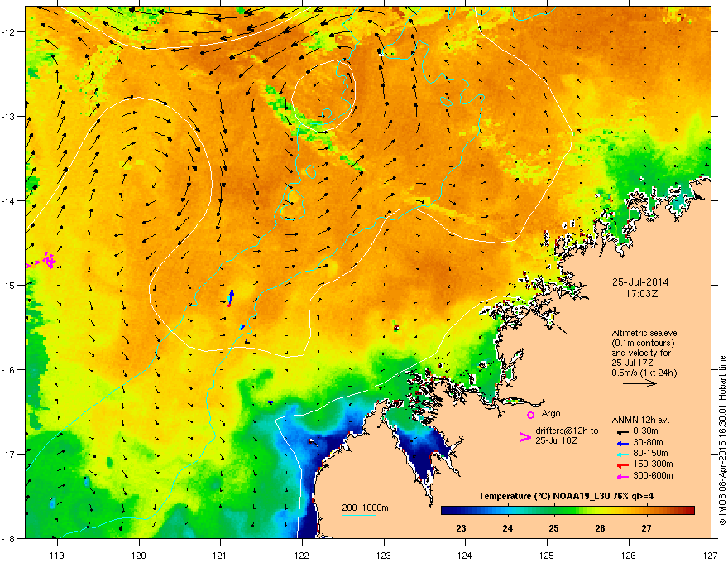Click the 80-150m depth label
This screenshot has width=728, height=563.
coord(650,454)
